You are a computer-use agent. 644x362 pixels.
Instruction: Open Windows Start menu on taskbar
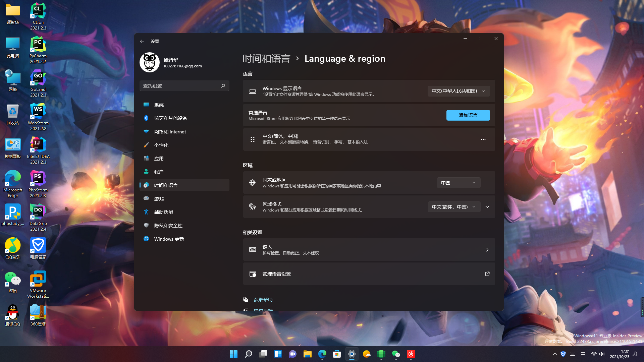[x=234, y=354]
